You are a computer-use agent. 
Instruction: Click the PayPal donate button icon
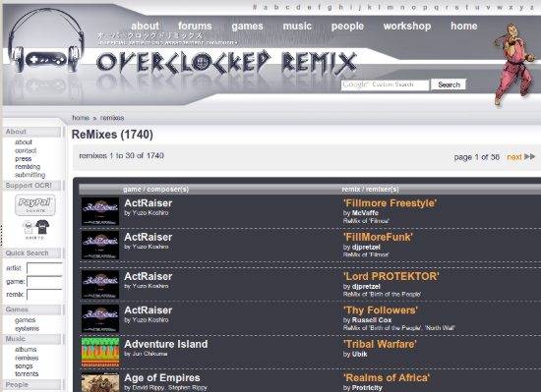tap(34, 204)
